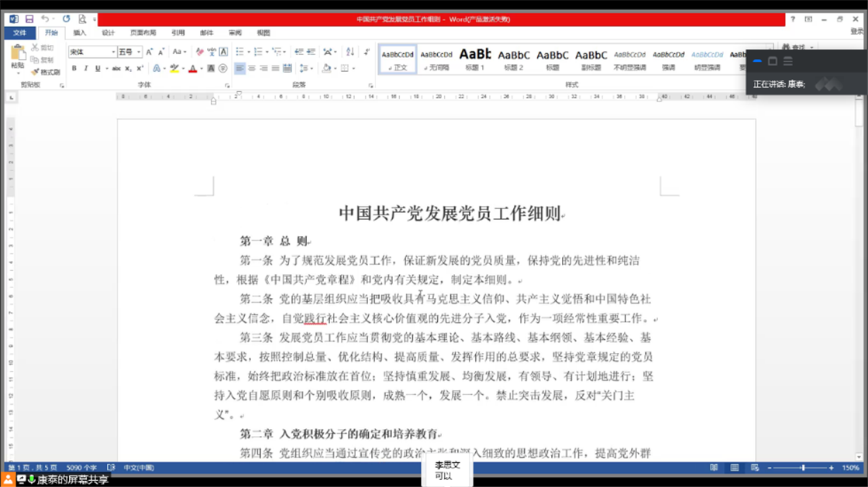Justify the paragraph text

[x=275, y=69]
